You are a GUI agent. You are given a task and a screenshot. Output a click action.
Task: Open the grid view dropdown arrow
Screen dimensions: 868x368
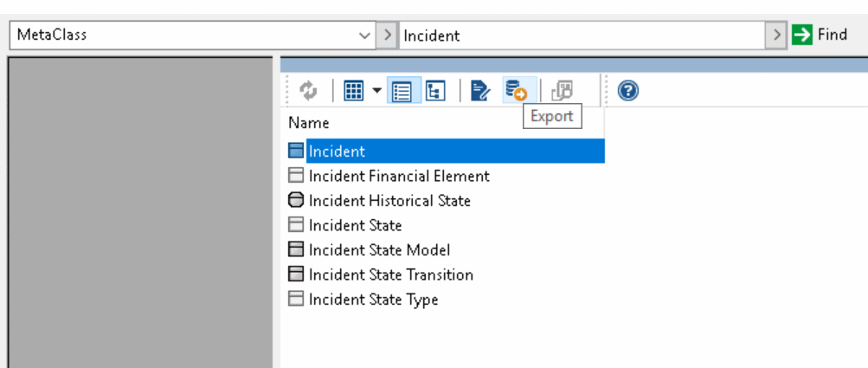click(x=377, y=91)
